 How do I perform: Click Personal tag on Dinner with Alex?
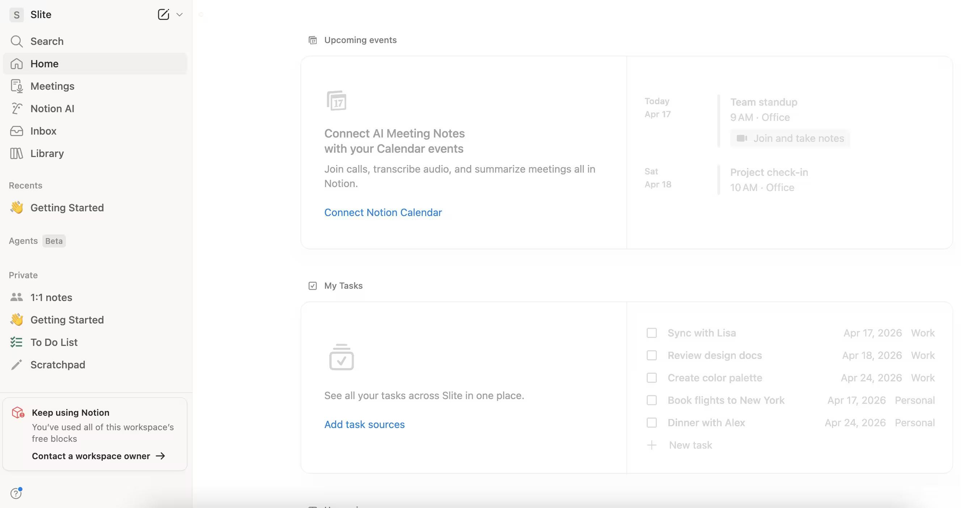click(x=914, y=423)
